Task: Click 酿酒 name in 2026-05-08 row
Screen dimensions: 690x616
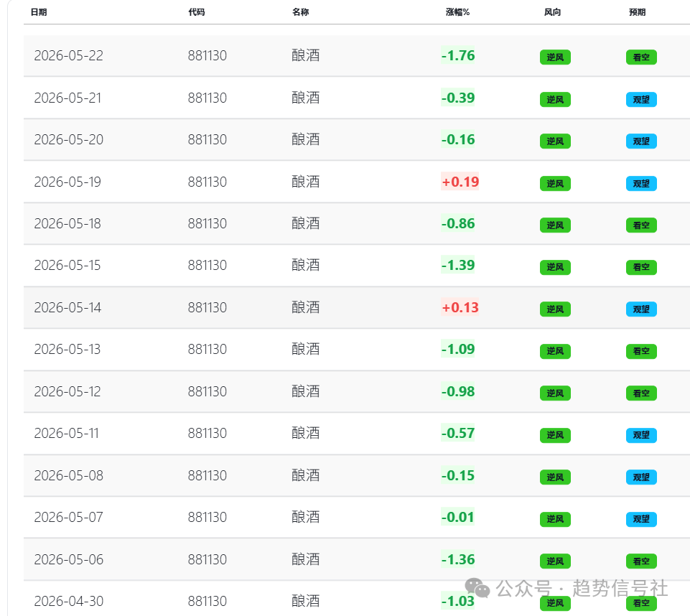Action: [x=305, y=475]
